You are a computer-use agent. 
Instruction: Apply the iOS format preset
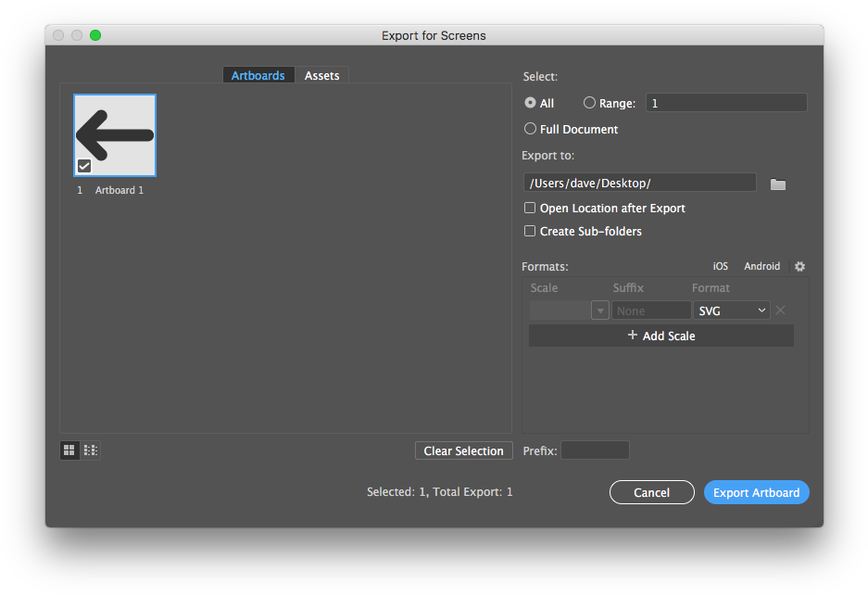[720, 266]
